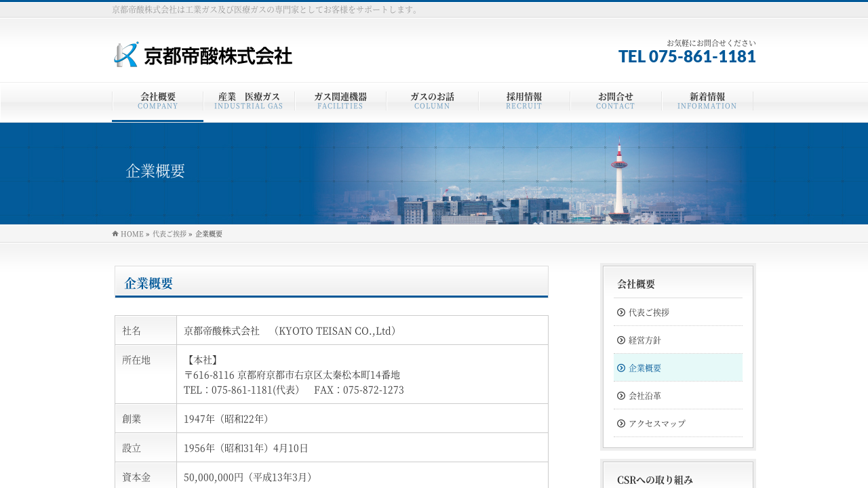This screenshot has width=868, height=488.
Task: Open the 会社概要 COMPANY menu
Action: coord(157,102)
